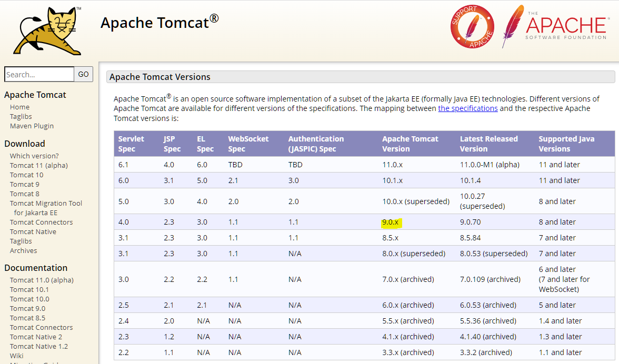Click the 8.0.53 (superseded) release cell
This screenshot has height=364, width=619.
pyautogui.click(x=494, y=254)
